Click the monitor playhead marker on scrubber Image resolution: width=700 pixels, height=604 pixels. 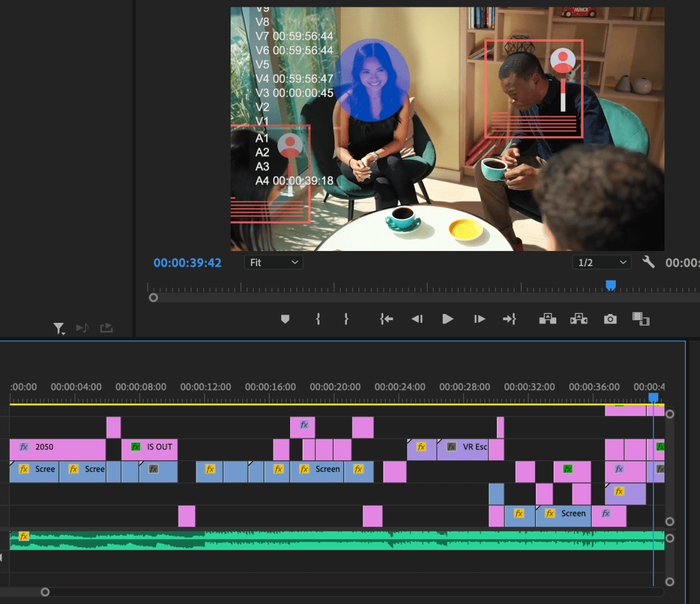(x=610, y=285)
